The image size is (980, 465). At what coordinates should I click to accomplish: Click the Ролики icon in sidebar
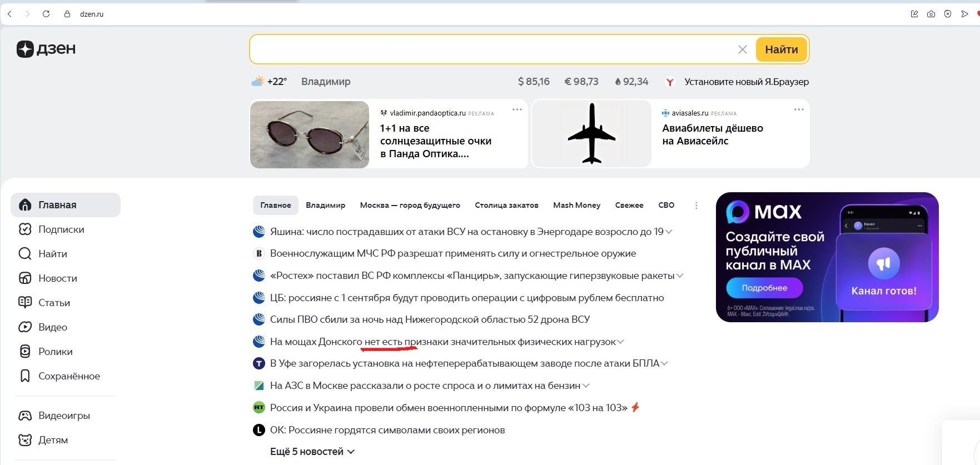(25, 352)
